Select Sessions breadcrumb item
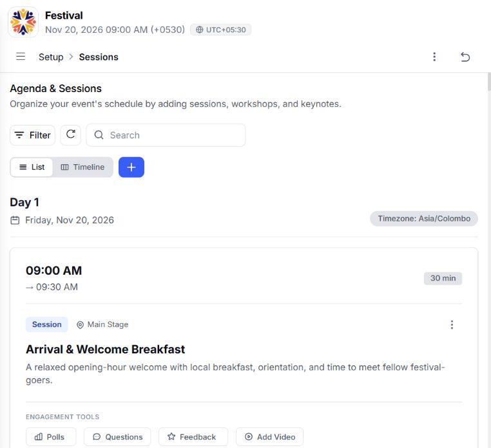Viewport: 491px width, 448px height. coord(99,57)
